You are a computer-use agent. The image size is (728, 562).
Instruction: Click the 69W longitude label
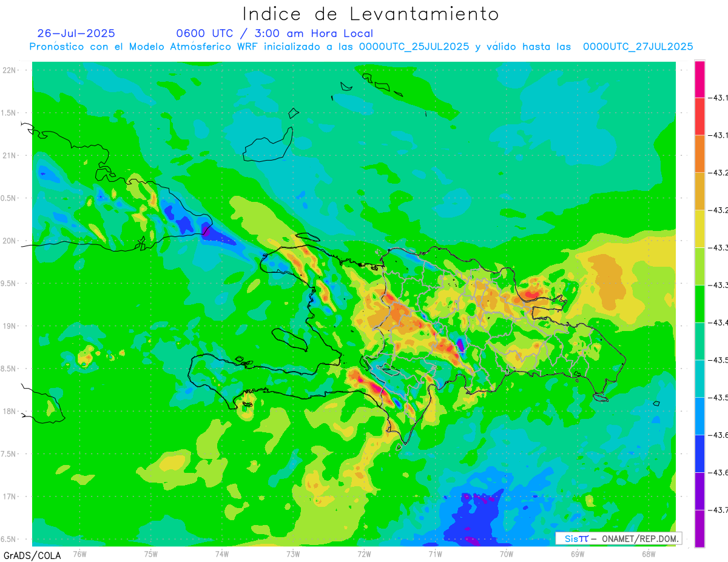point(578,554)
